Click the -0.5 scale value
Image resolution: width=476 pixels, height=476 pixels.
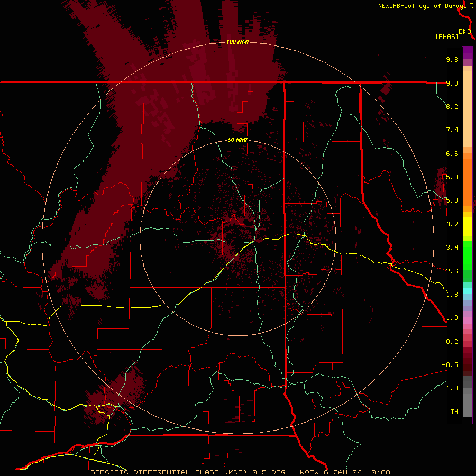[x=450, y=365]
